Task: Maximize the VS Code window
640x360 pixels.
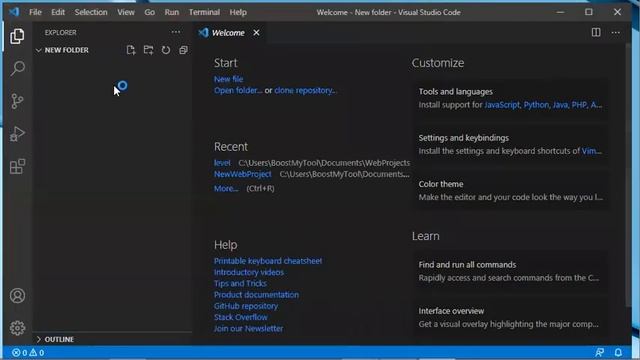Action: tap(589, 12)
